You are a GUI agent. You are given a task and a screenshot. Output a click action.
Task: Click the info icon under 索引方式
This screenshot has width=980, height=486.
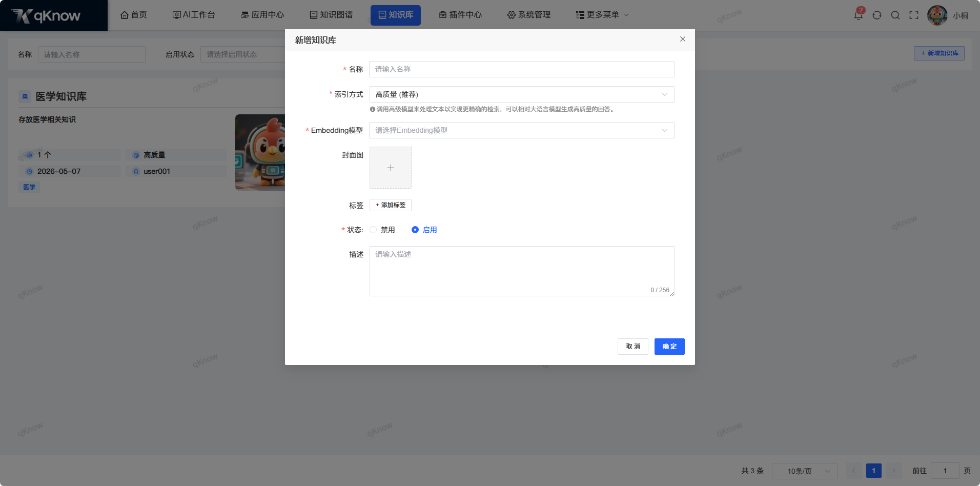pos(373,109)
